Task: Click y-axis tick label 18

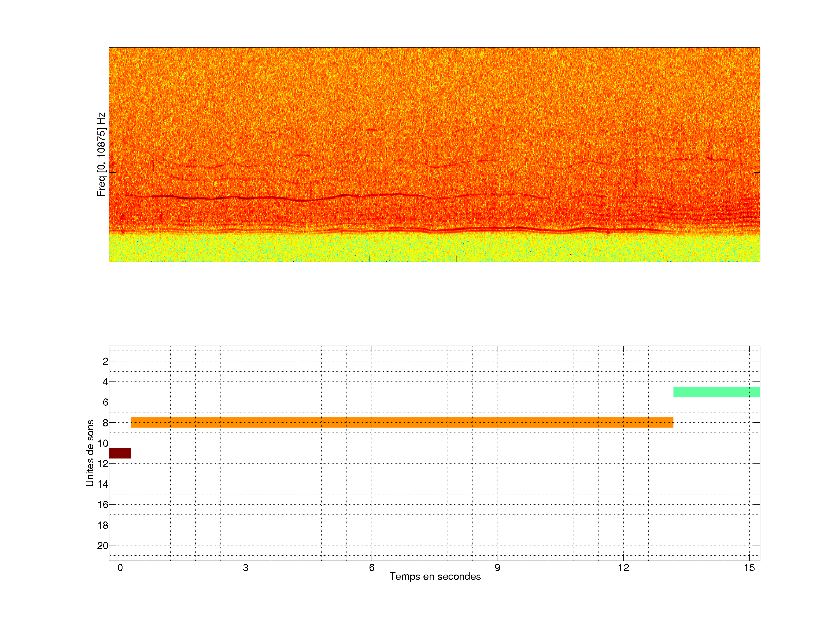Action: pyautogui.click(x=103, y=525)
